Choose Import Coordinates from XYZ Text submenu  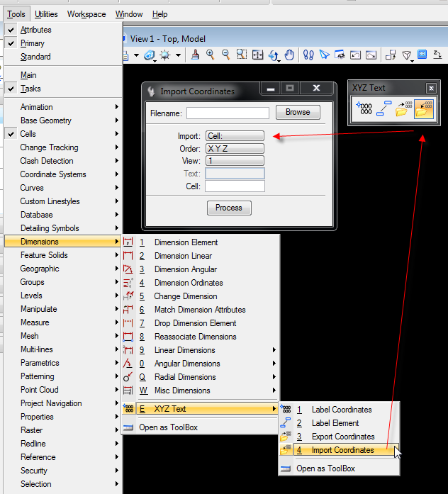pos(339,450)
